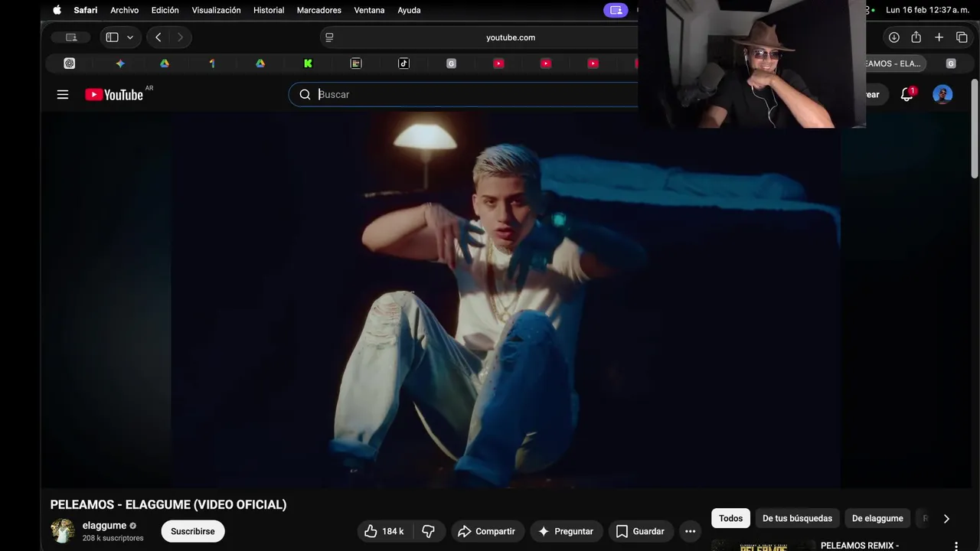The image size is (980, 551).
Task: Dislike the video
Action: coord(429,531)
